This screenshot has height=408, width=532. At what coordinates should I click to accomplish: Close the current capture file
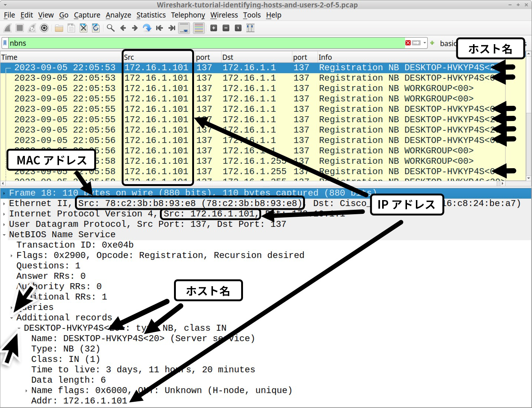[x=83, y=28]
